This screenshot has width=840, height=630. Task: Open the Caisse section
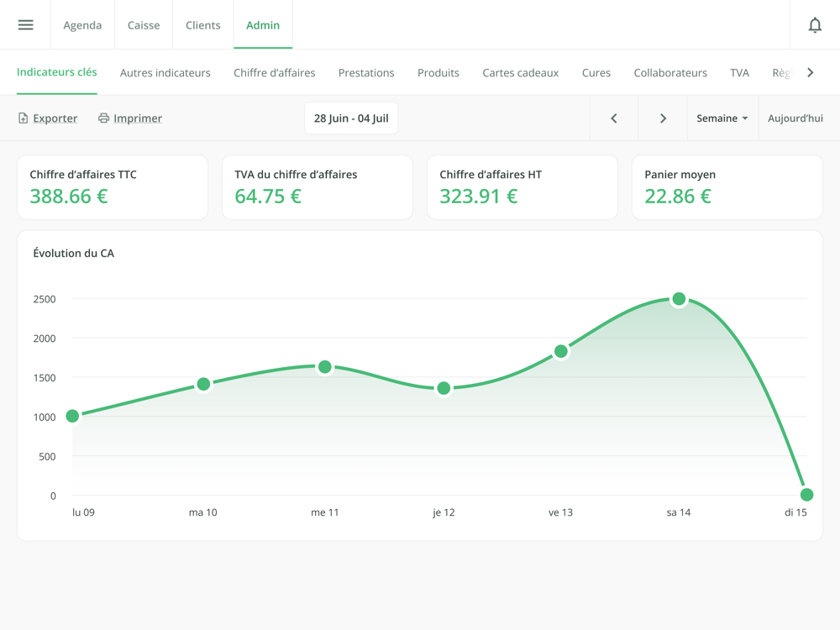tap(144, 25)
